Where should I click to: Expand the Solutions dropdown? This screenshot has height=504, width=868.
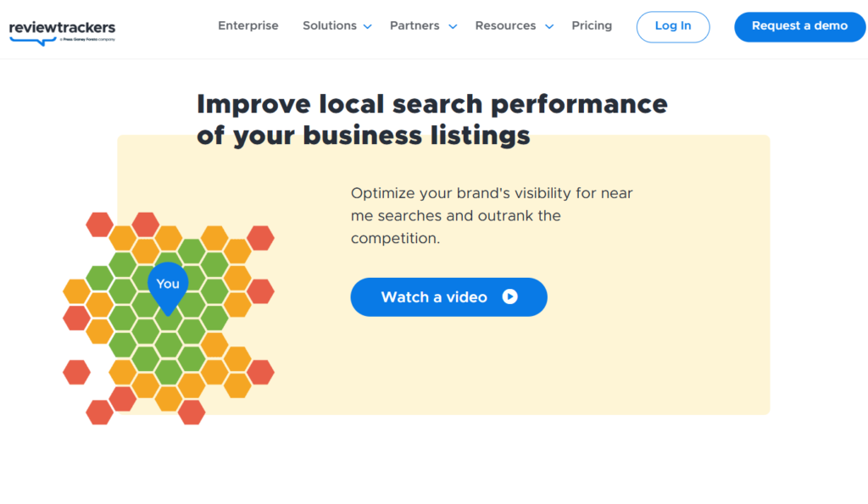pyautogui.click(x=330, y=26)
